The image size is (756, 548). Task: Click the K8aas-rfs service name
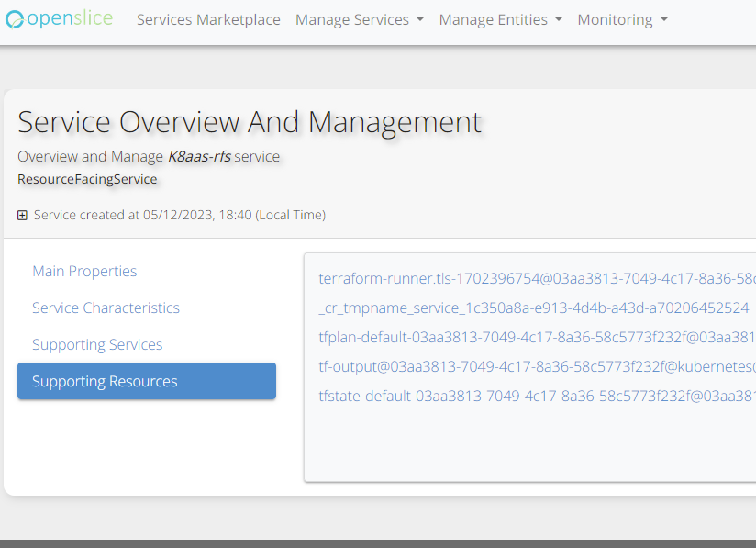click(199, 157)
